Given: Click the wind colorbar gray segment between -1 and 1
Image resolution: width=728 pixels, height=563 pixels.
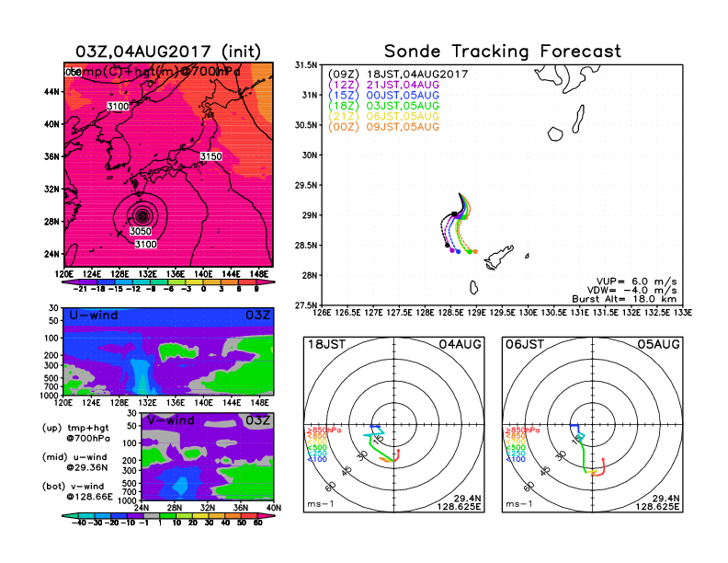Looking at the screenshot, I should [152, 515].
